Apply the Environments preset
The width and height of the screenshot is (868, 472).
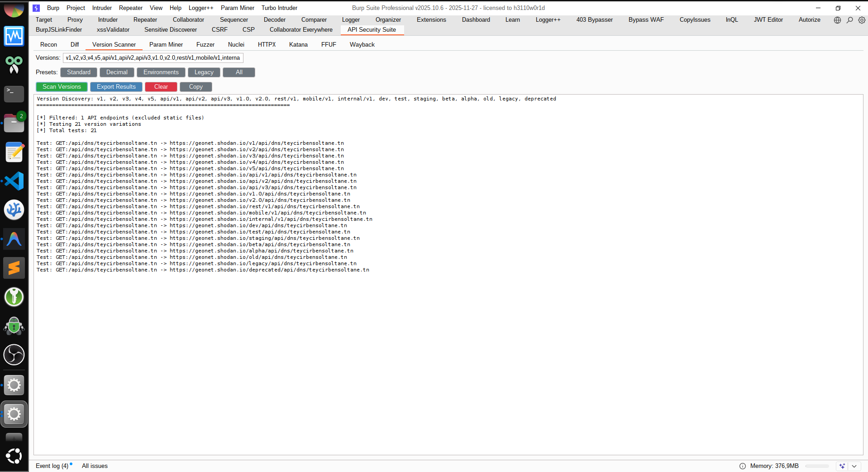click(161, 72)
